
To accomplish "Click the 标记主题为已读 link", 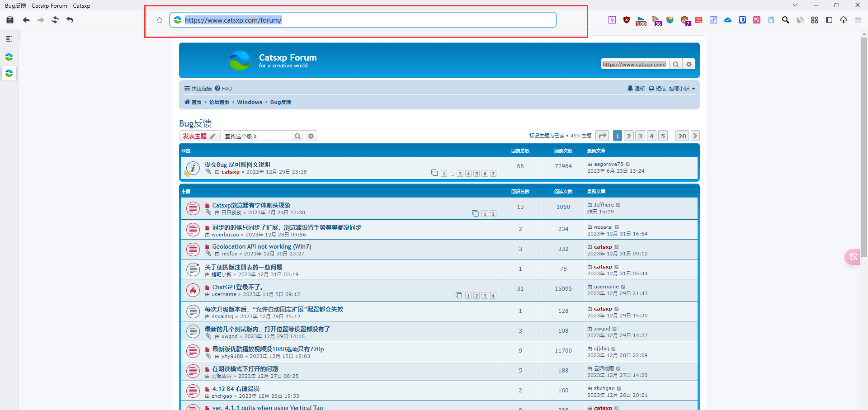I will [x=547, y=136].
